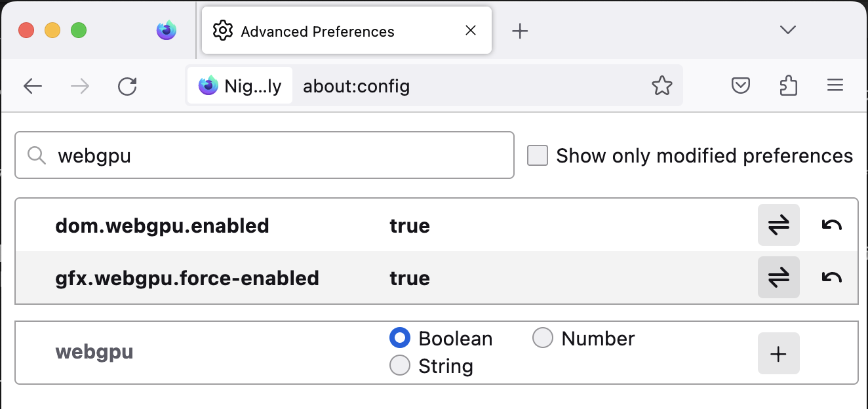Toggle the dom.webgpu.enabled preference value
This screenshot has width=868, height=409.
(778, 225)
